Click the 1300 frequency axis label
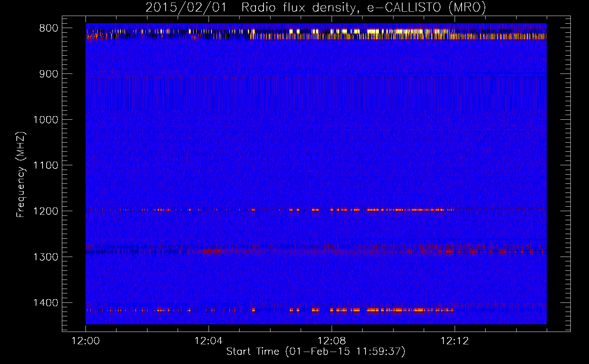Viewport: 589px width, 364px height. point(46,257)
